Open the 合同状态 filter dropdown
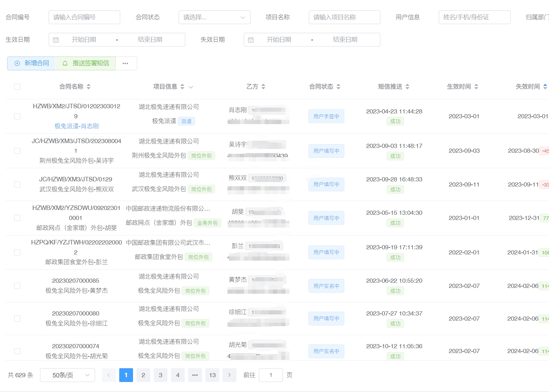Screen dimensions: 549x392 (214, 17)
